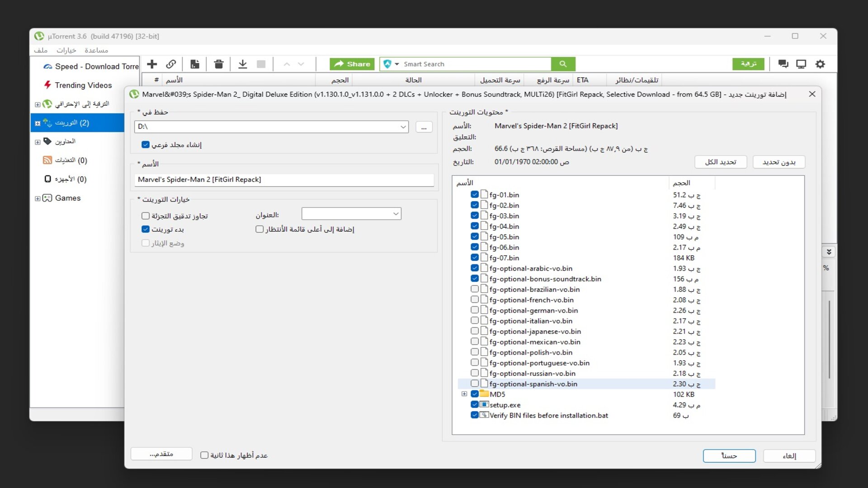Open Preferences via the gear icon

(x=820, y=64)
